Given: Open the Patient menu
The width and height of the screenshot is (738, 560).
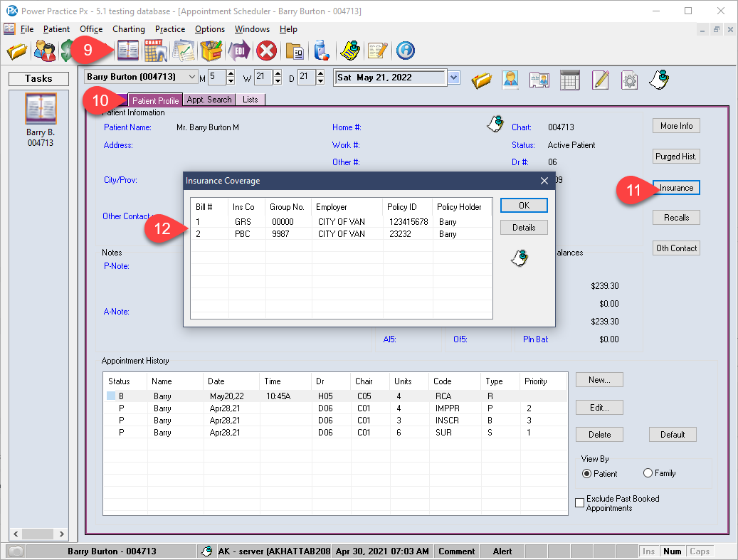Looking at the screenshot, I should coord(56,29).
